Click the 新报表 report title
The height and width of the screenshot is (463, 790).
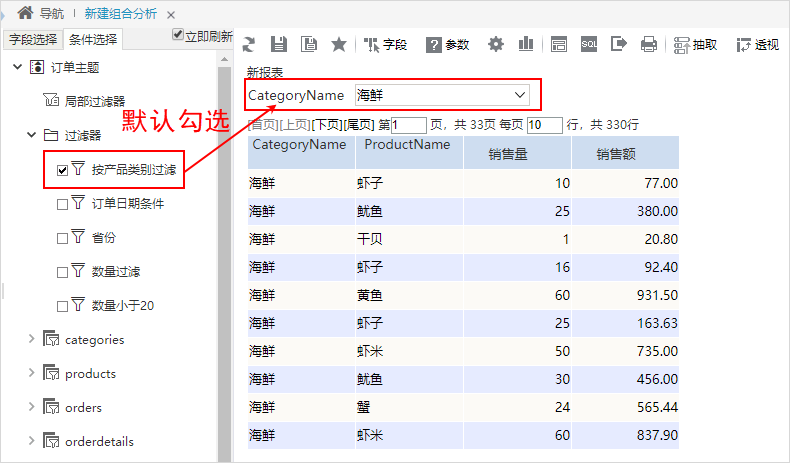pos(265,73)
